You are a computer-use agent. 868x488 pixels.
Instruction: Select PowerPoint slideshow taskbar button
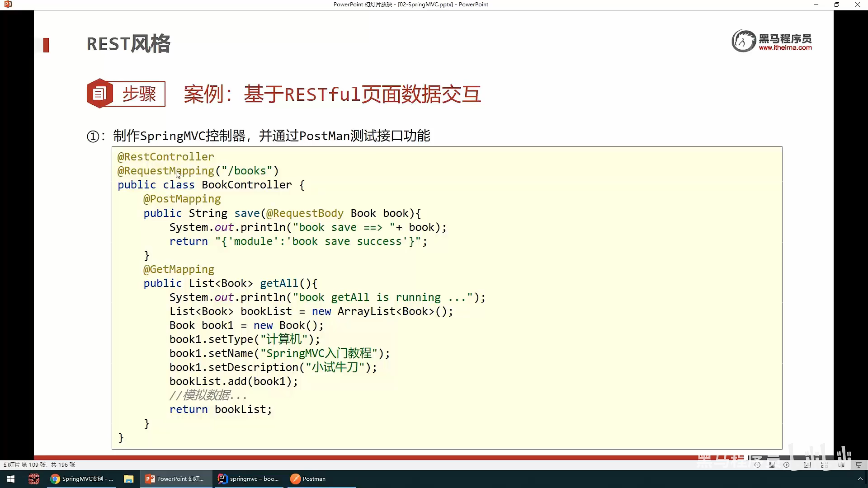(x=175, y=479)
